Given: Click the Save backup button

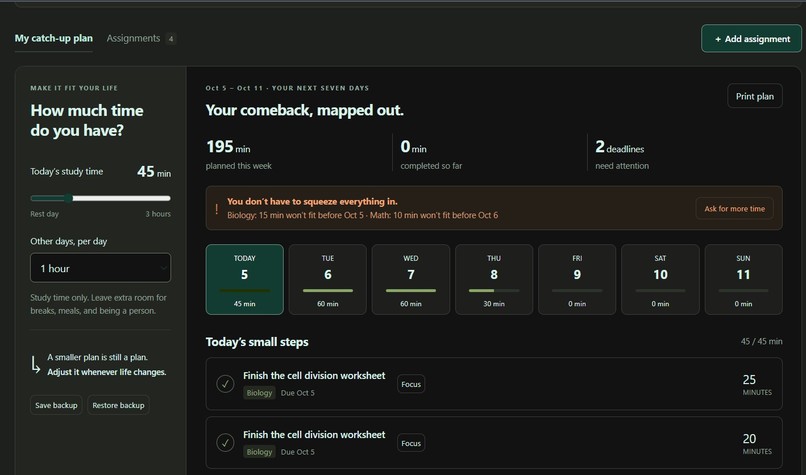Looking at the screenshot, I should click(x=56, y=405).
